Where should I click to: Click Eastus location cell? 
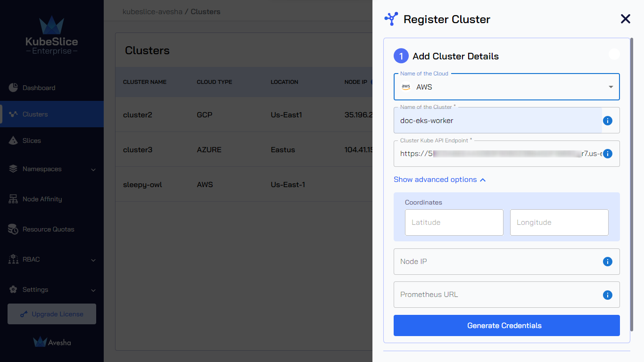(x=283, y=149)
